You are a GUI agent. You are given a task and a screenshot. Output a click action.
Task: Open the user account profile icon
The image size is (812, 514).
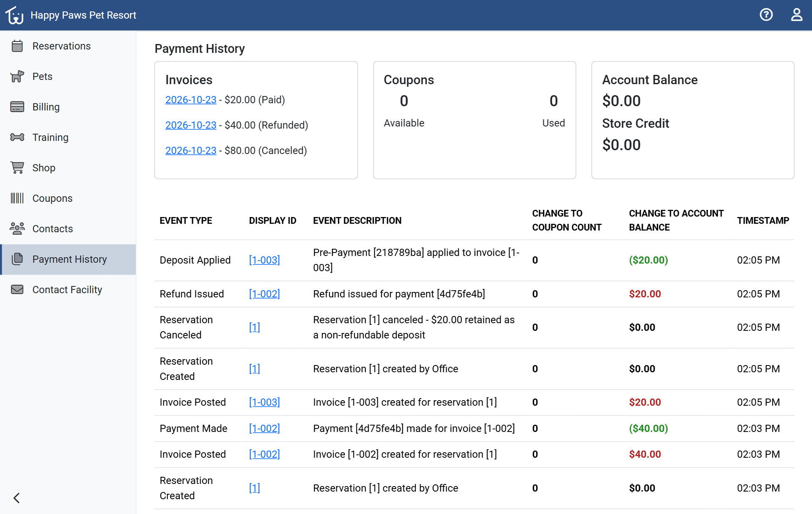(x=796, y=15)
